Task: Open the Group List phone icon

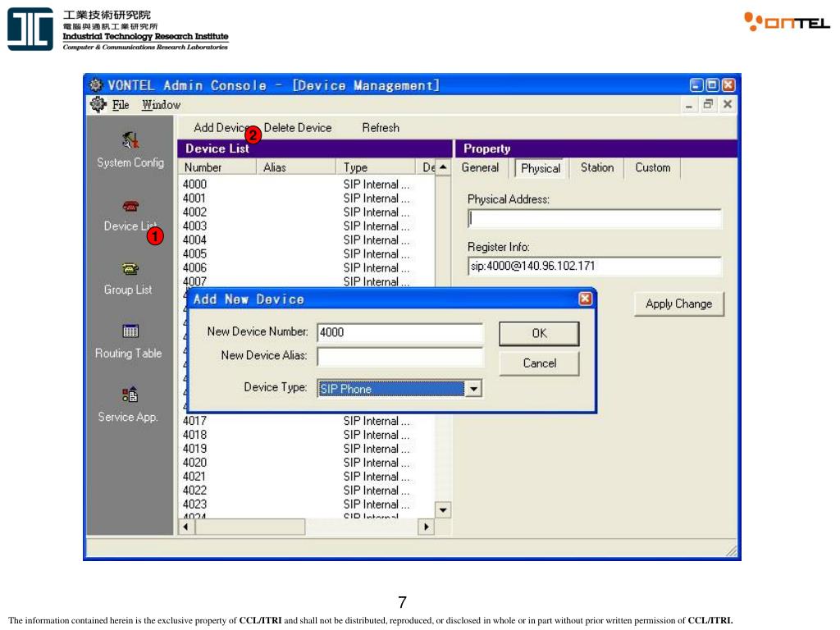Action: coord(130,269)
